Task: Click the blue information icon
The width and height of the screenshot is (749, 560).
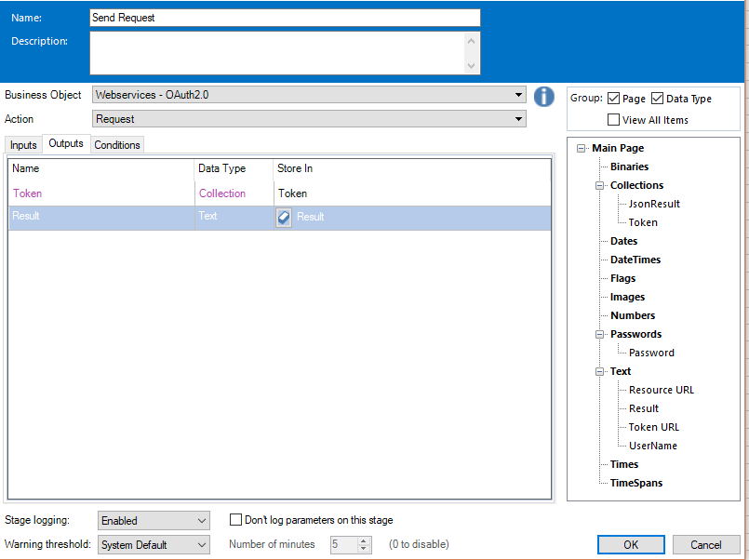Action: tap(543, 97)
